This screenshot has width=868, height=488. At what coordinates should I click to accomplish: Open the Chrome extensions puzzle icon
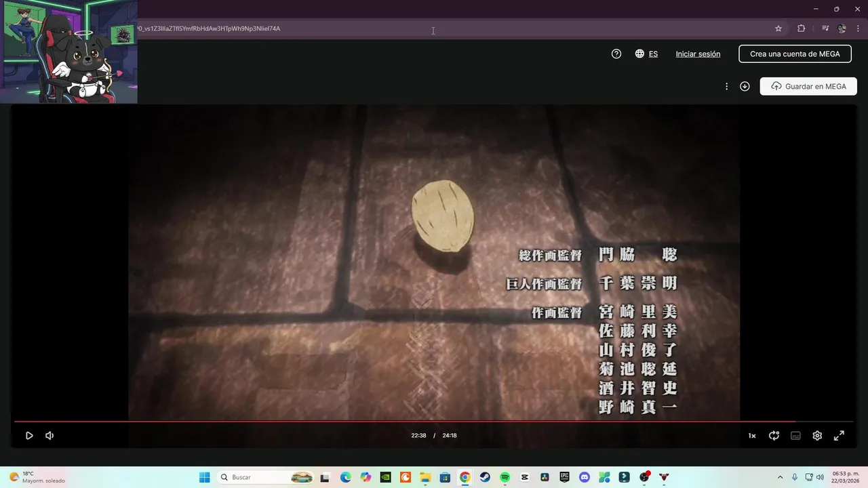click(801, 28)
